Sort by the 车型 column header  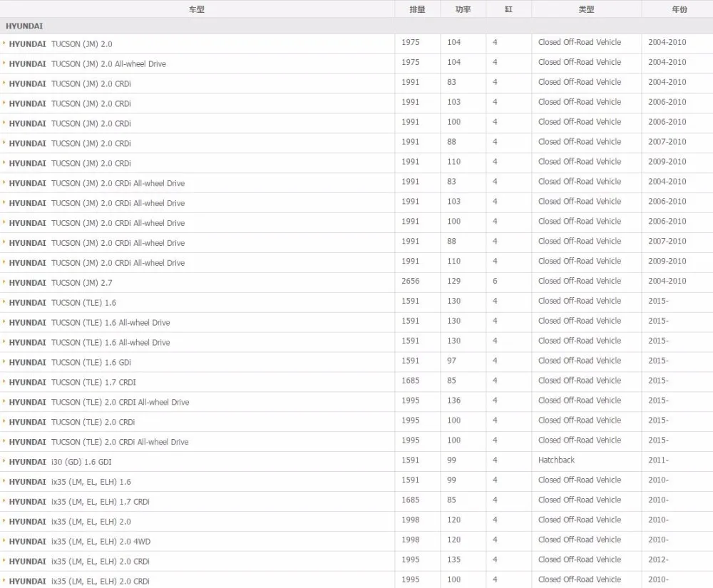197,9
